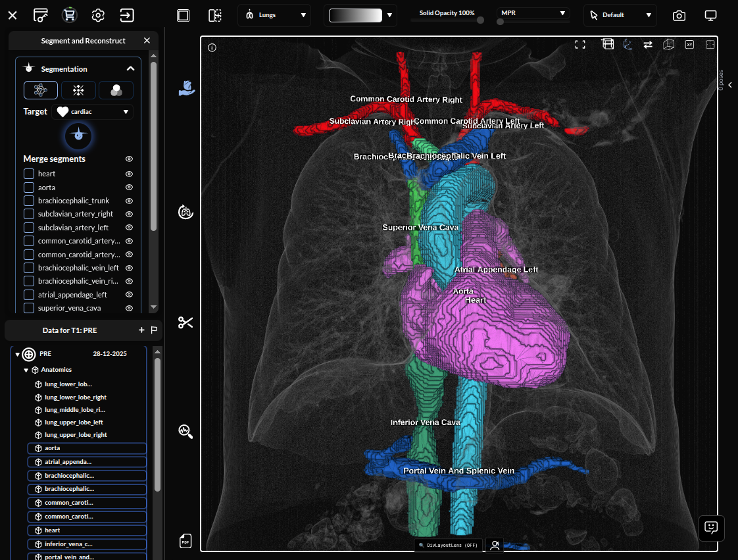
Task: Collapse the Segmentation section chevron
Action: [x=130, y=68]
